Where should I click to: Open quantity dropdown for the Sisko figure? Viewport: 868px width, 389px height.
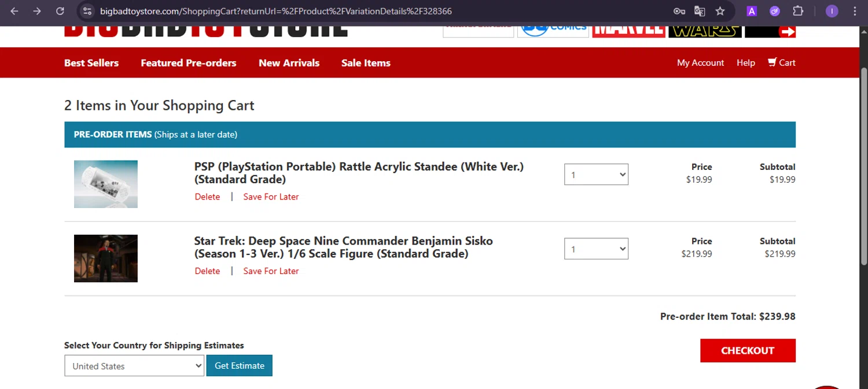point(596,249)
